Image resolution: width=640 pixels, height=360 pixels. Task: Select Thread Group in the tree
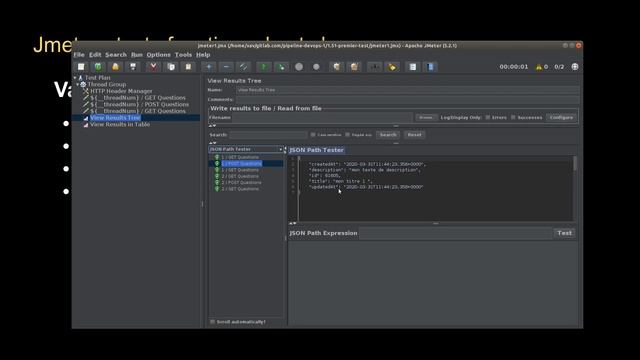(x=107, y=84)
